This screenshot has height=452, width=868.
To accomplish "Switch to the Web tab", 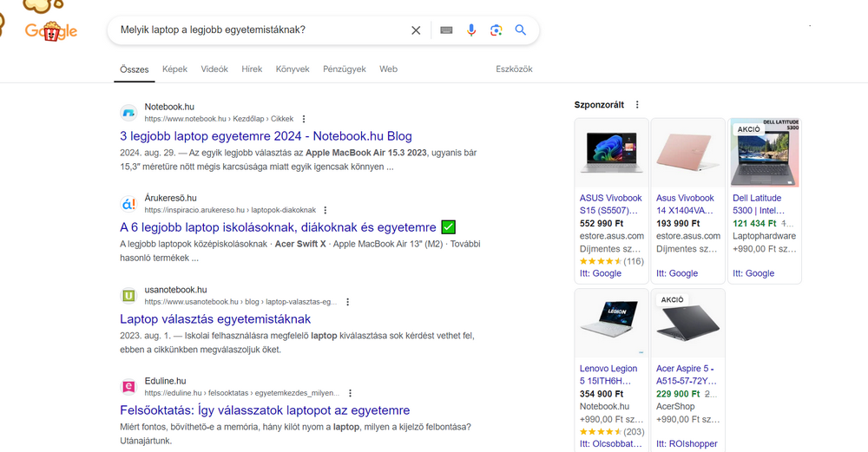I will point(388,69).
